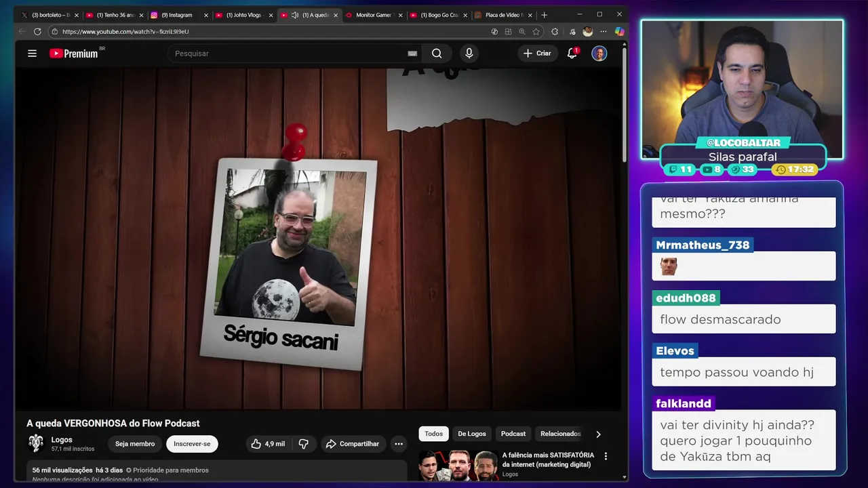Subscribe with the Inscrever-se button

pos(192,444)
